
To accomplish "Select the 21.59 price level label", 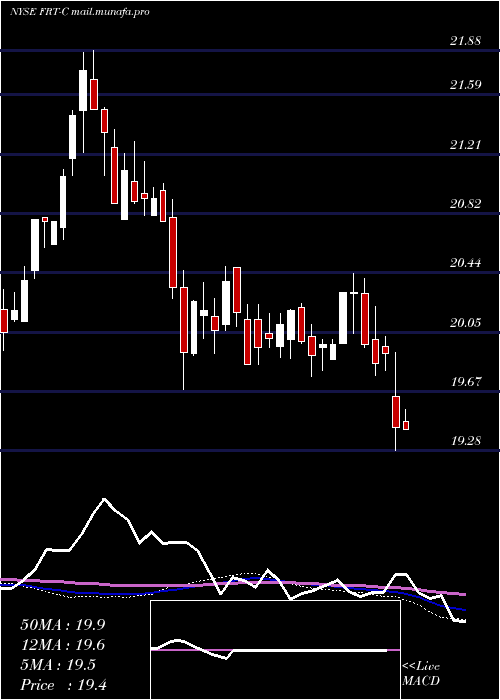I will pyautogui.click(x=466, y=84).
